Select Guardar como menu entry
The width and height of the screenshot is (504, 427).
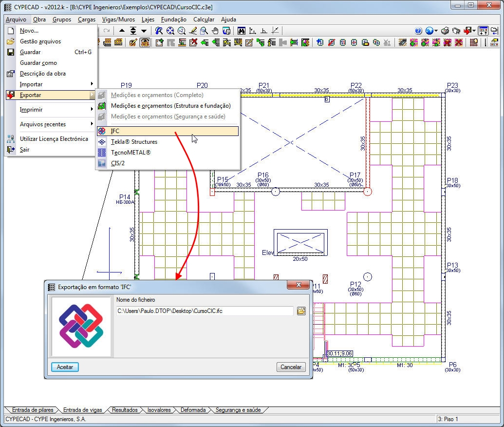[x=51, y=63]
